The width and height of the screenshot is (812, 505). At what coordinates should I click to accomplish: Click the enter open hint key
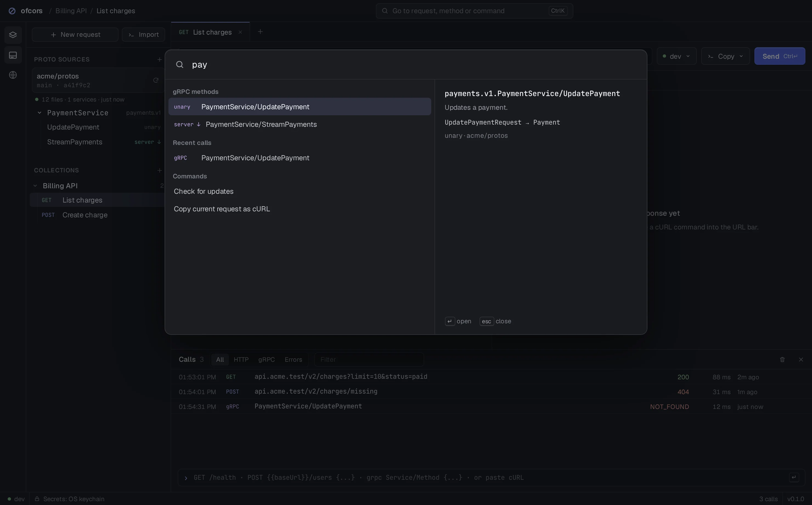tap(450, 321)
